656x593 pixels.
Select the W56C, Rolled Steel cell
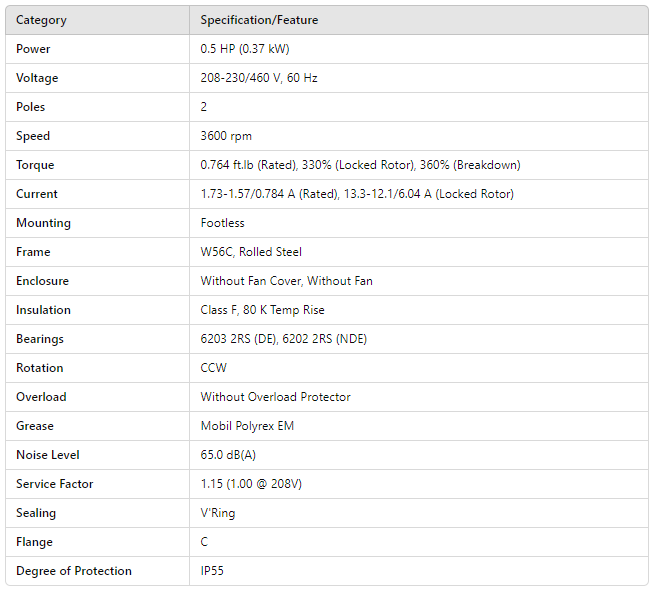252,252
